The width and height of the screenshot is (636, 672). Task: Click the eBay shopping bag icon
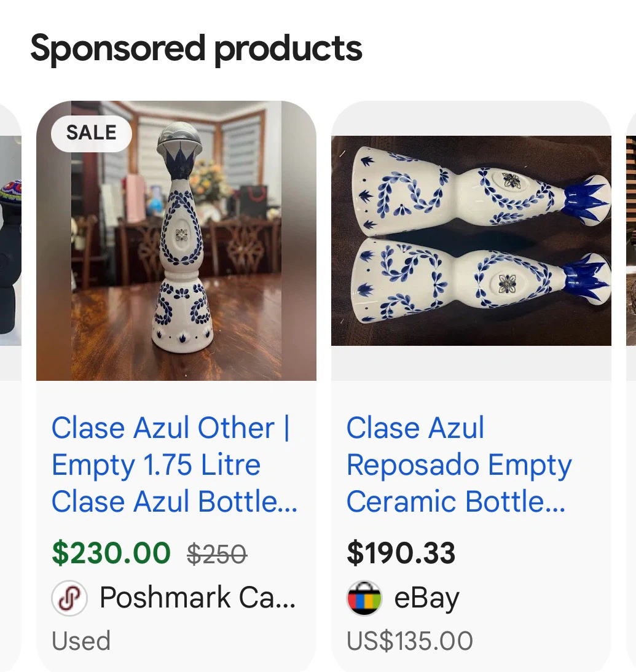click(364, 598)
